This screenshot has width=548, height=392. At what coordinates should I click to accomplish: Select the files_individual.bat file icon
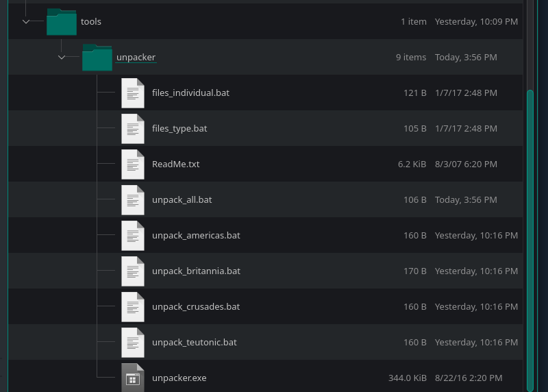point(133,93)
